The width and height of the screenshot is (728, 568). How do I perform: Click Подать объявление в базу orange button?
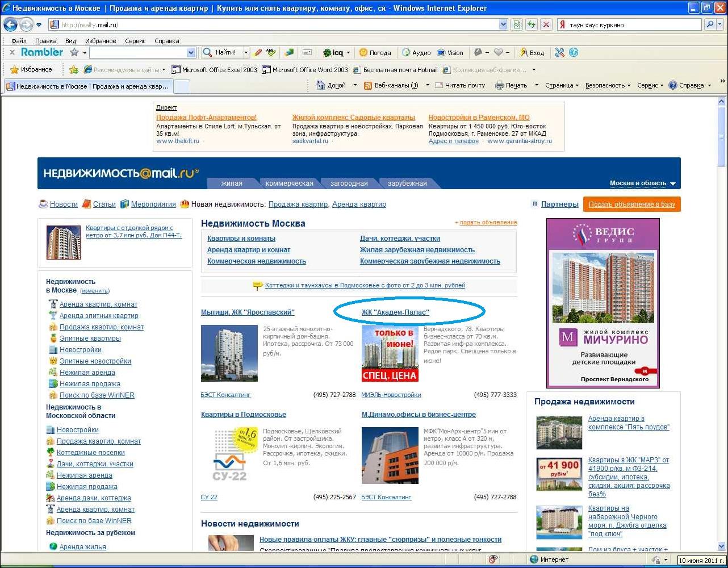(x=631, y=204)
